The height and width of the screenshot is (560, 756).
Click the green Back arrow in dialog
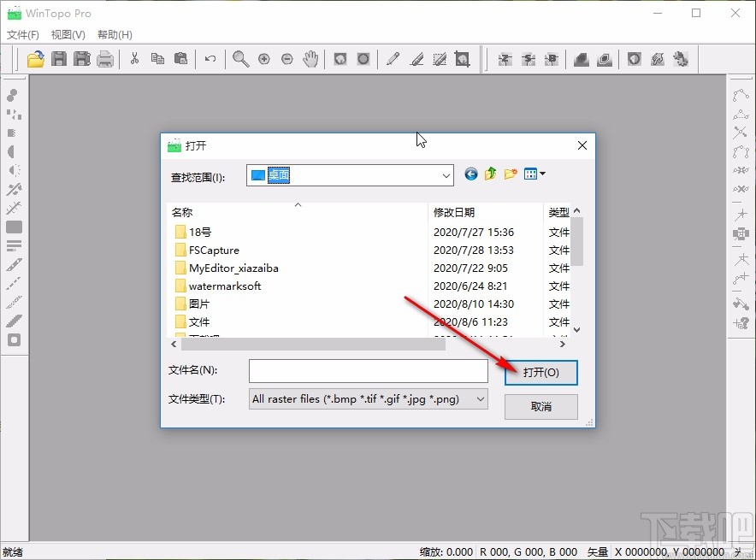click(x=470, y=174)
